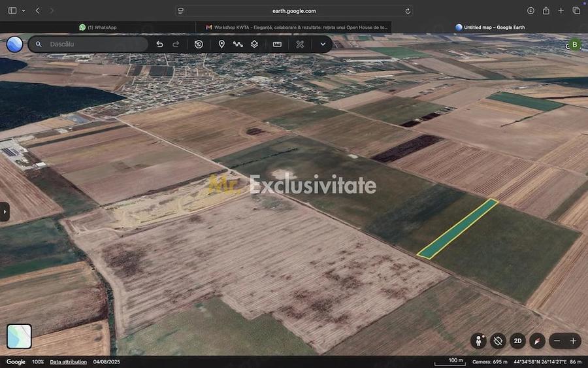Viewport: 588px width, 368px height.
Task: Zoom out with the minus button
Action: pos(557,341)
